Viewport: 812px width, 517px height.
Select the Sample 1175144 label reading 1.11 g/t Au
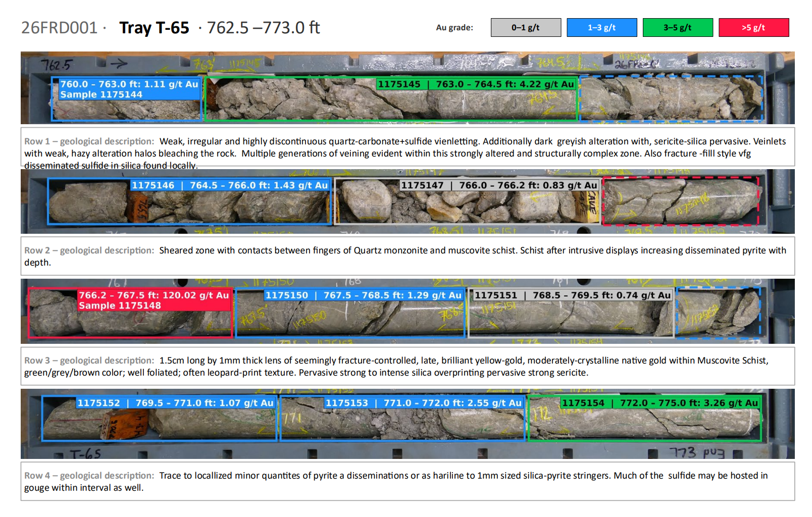click(129, 89)
